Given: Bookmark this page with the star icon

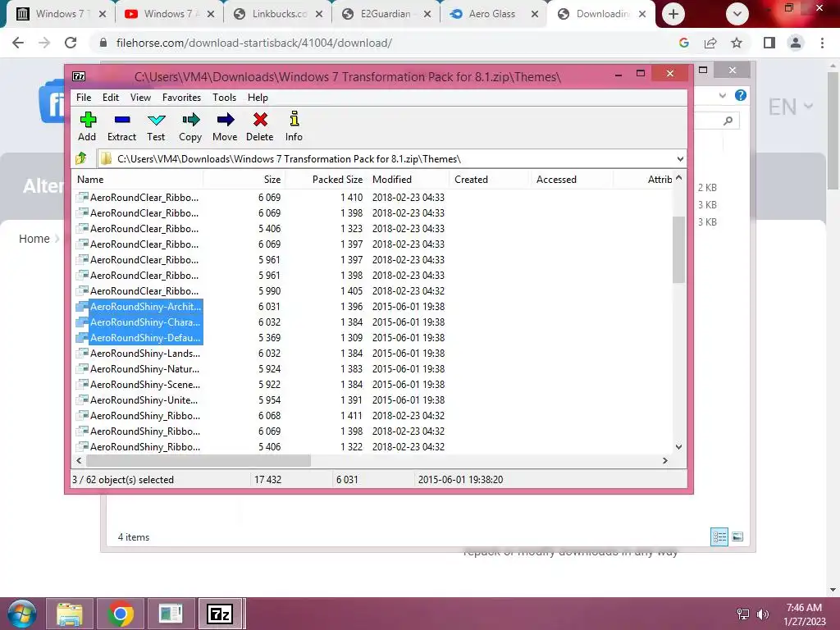Looking at the screenshot, I should tap(737, 43).
